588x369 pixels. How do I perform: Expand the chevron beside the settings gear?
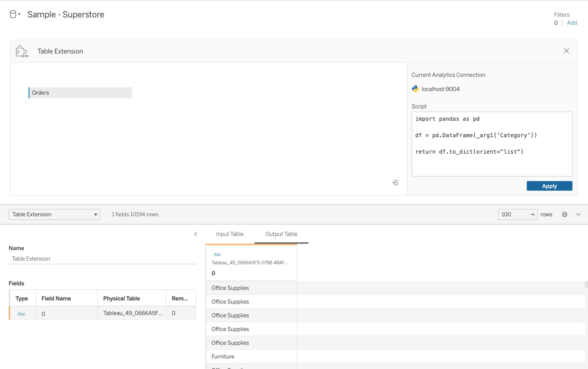[578, 214]
